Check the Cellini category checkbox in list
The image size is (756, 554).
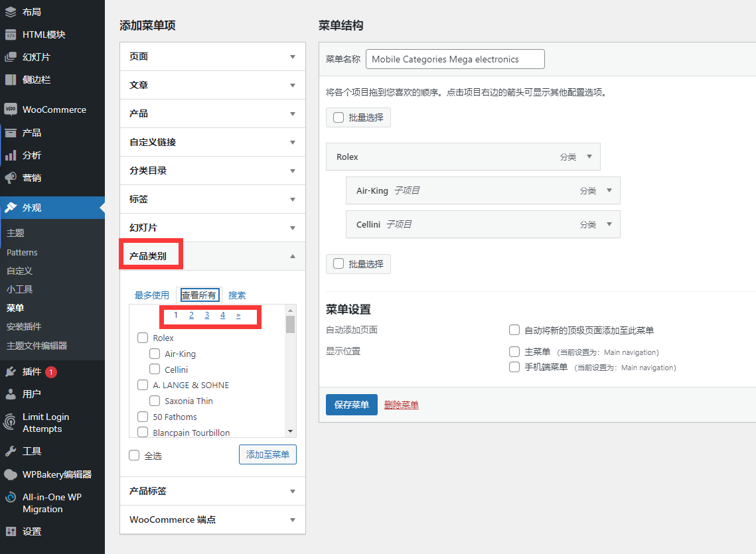tap(155, 370)
